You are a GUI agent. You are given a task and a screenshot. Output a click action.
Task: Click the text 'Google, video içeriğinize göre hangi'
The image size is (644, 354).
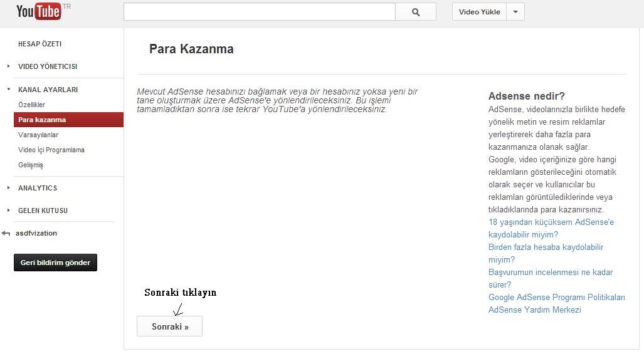coord(552,160)
